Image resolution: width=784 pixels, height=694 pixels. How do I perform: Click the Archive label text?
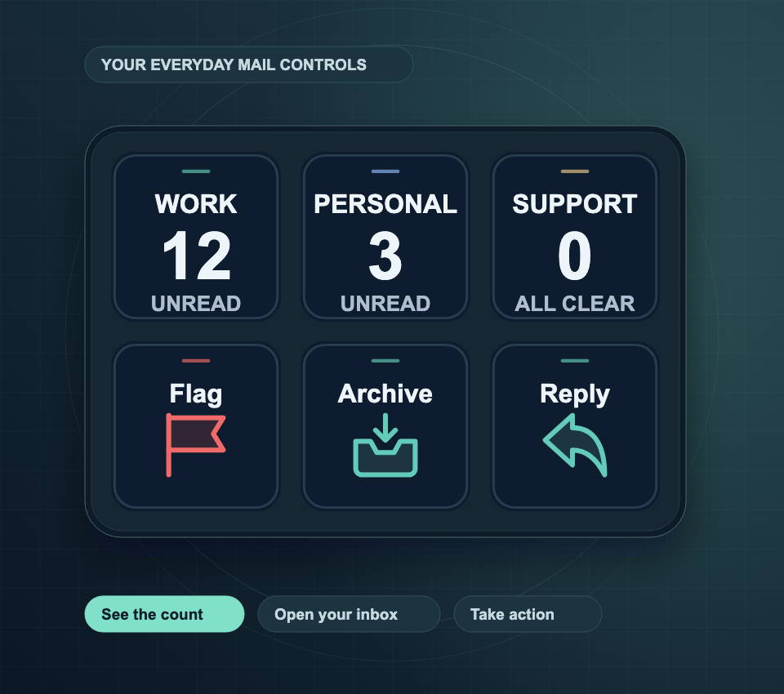(385, 394)
